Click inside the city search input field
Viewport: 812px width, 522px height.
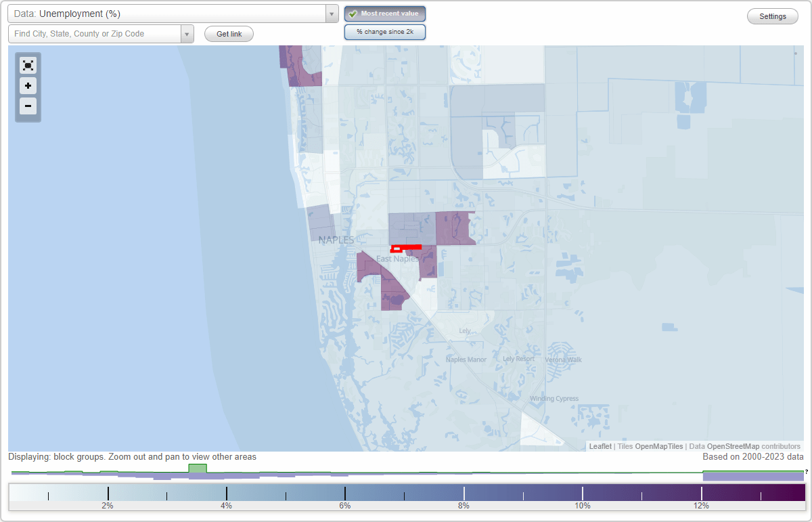[95, 33]
